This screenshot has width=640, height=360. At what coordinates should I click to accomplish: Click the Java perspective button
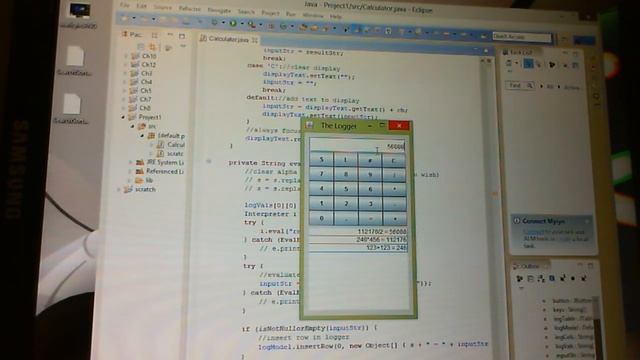click(x=584, y=40)
